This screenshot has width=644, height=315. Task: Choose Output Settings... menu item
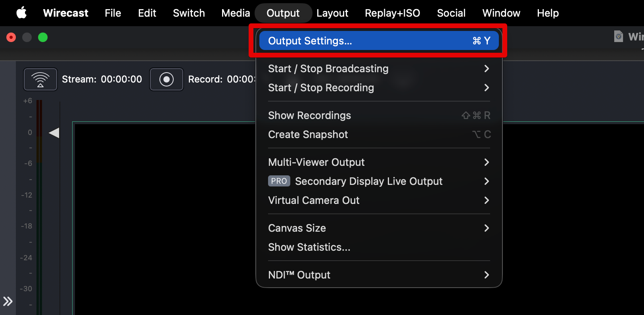point(379,41)
